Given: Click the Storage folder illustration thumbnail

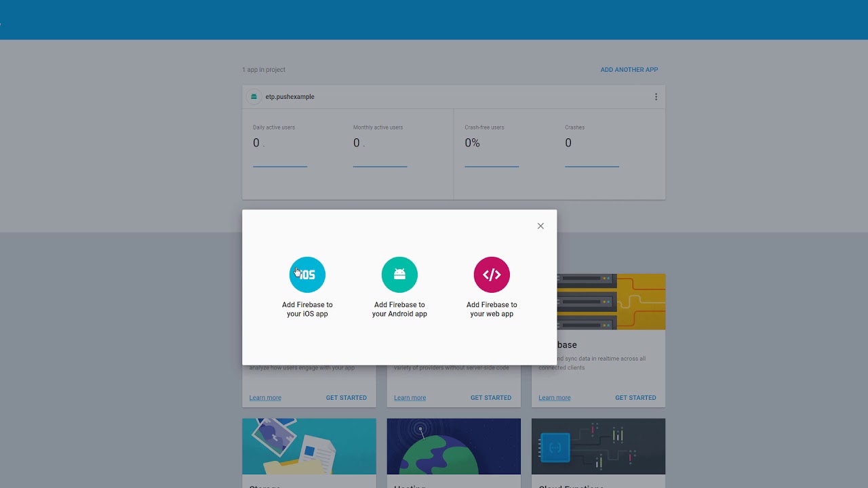Looking at the screenshot, I should point(309,446).
